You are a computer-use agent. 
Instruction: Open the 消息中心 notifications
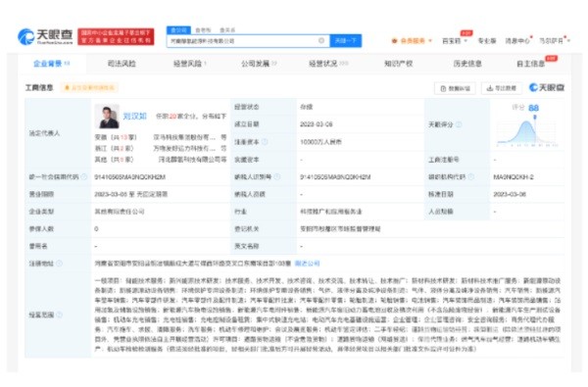pos(517,40)
